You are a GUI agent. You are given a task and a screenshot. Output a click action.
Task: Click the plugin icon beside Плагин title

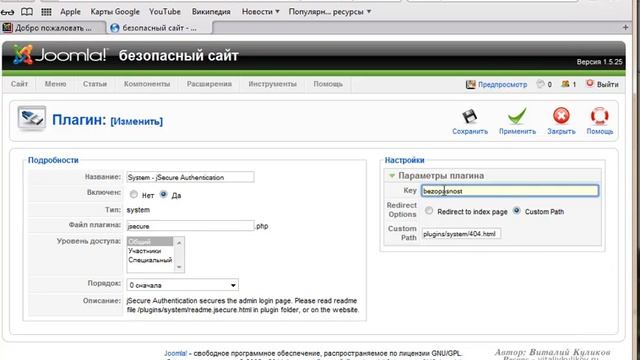click(32, 118)
